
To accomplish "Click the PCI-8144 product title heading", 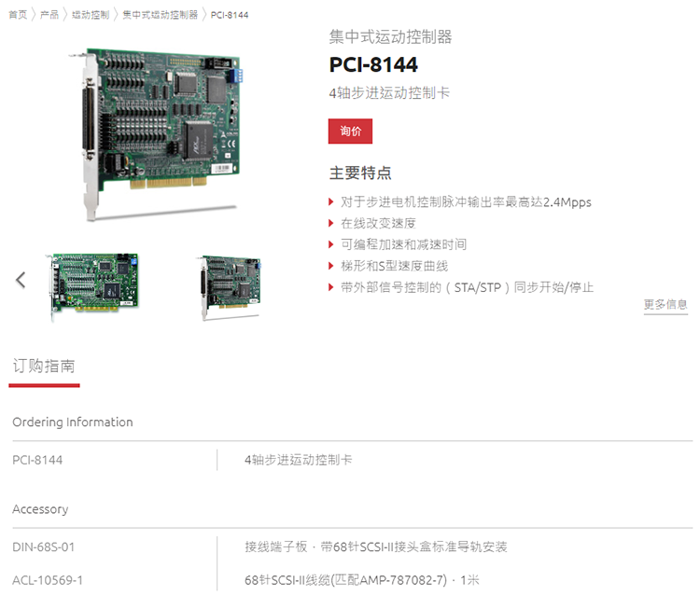I will [x=373, y=64].
